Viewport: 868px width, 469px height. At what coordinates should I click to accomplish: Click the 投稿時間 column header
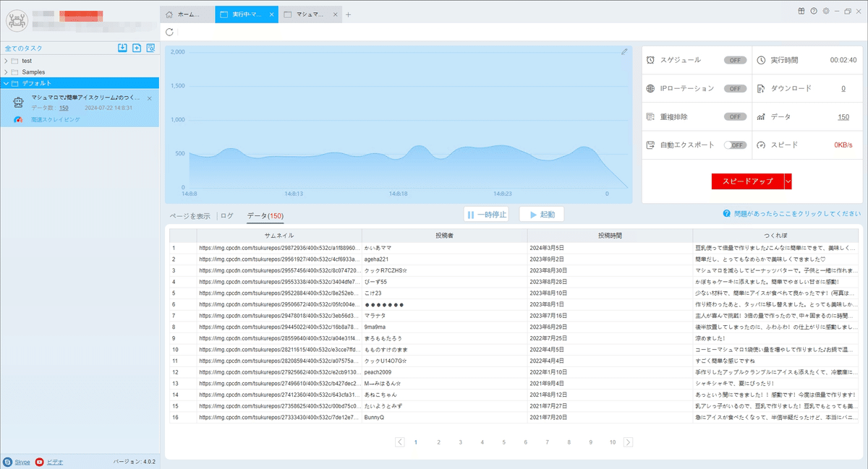610,236
